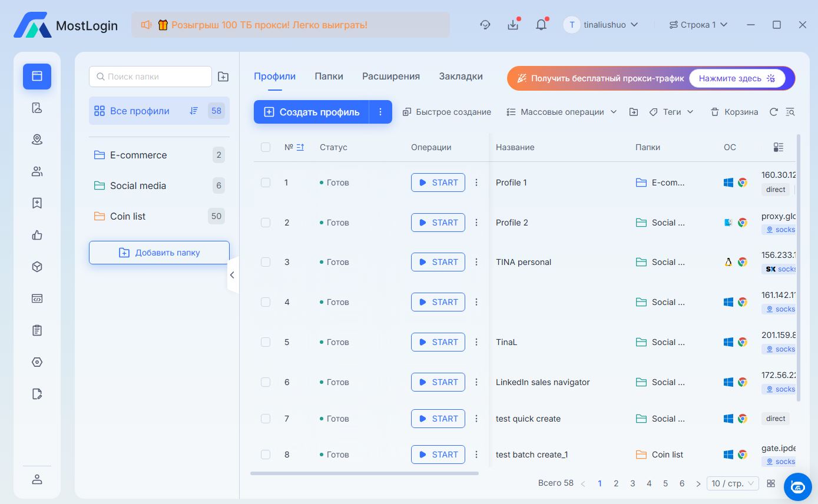Select the checkbox for TINA personal row
The height and width of the screenshot is (504, 818).
point(266,262)
